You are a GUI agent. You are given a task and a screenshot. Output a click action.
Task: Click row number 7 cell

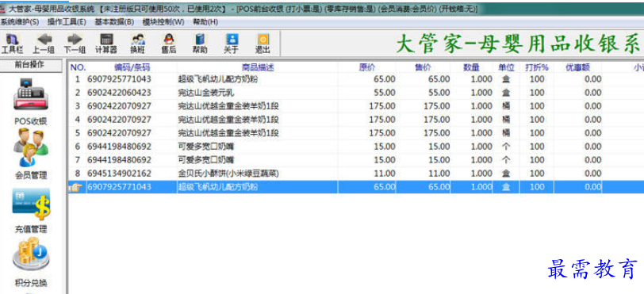tap(78, 160)
